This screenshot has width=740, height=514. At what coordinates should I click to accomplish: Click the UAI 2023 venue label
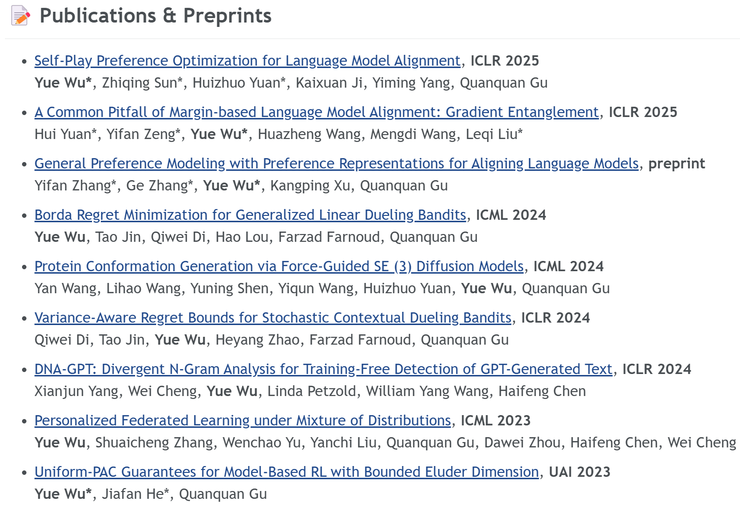pos(580,472)
